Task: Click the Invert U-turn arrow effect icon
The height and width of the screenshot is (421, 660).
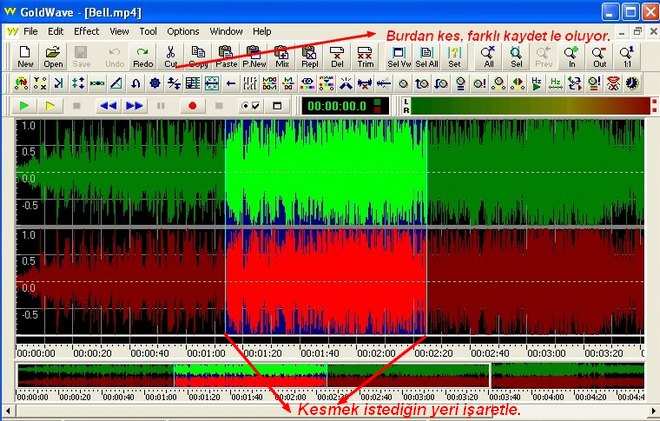Action: [136, 83]
